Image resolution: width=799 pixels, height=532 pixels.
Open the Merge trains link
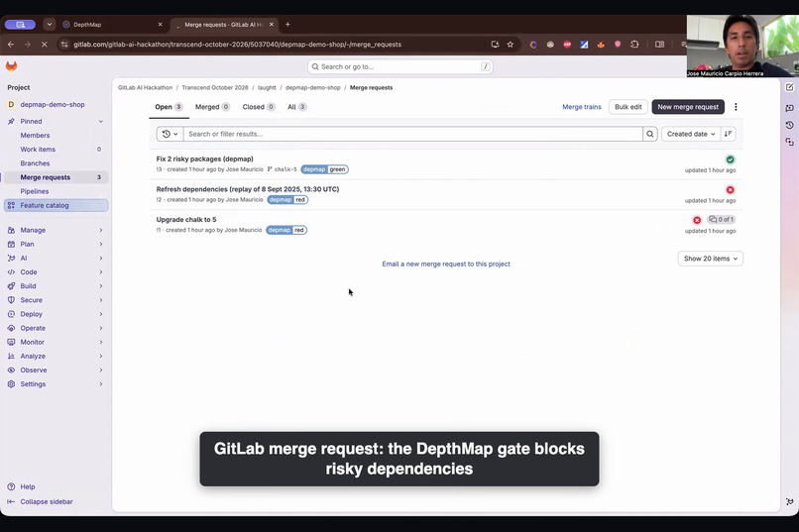pos(582,107)
